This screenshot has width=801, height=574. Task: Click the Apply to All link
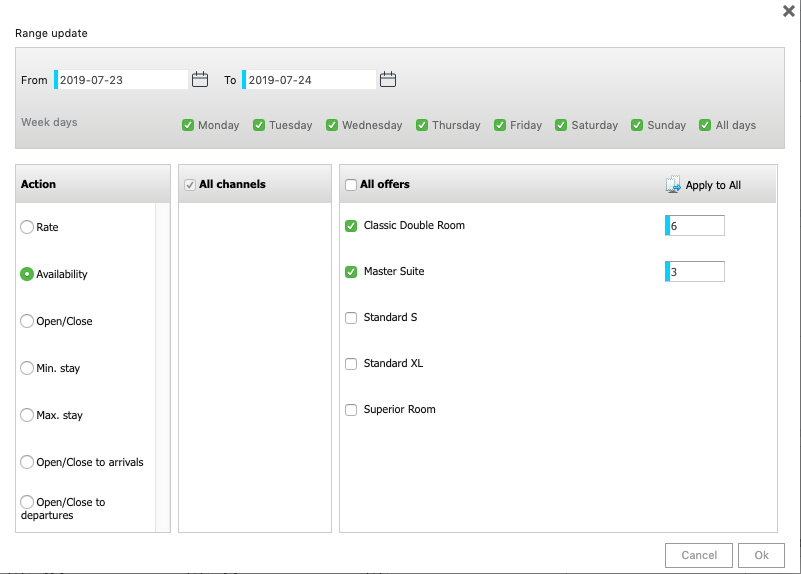[x=713, y=185]
